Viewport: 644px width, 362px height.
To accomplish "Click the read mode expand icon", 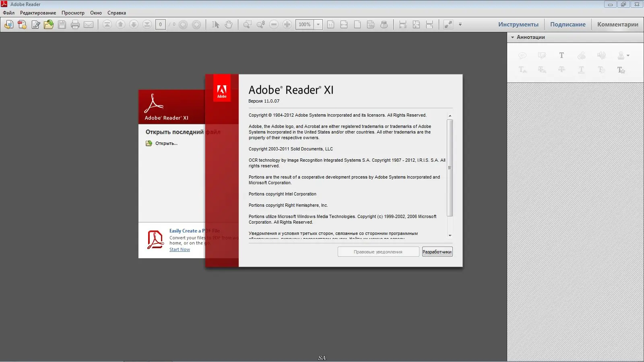I will coord(448,25).
